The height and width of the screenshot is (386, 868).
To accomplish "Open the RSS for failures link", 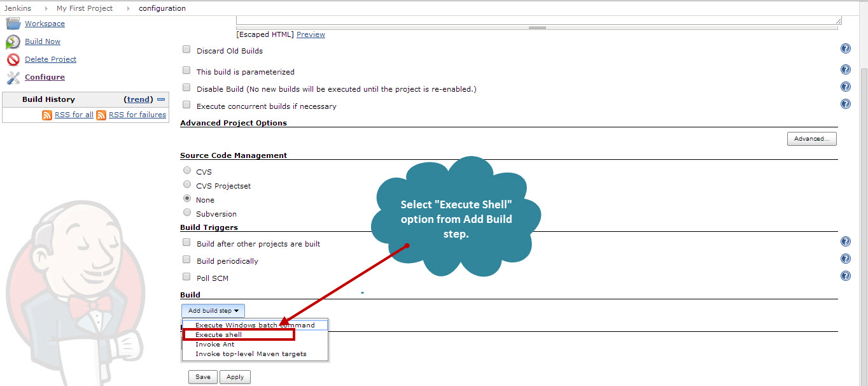I will coord(137,115).
